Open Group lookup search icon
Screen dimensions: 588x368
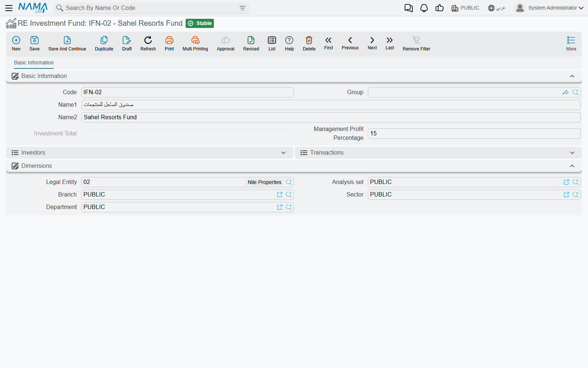576,92
